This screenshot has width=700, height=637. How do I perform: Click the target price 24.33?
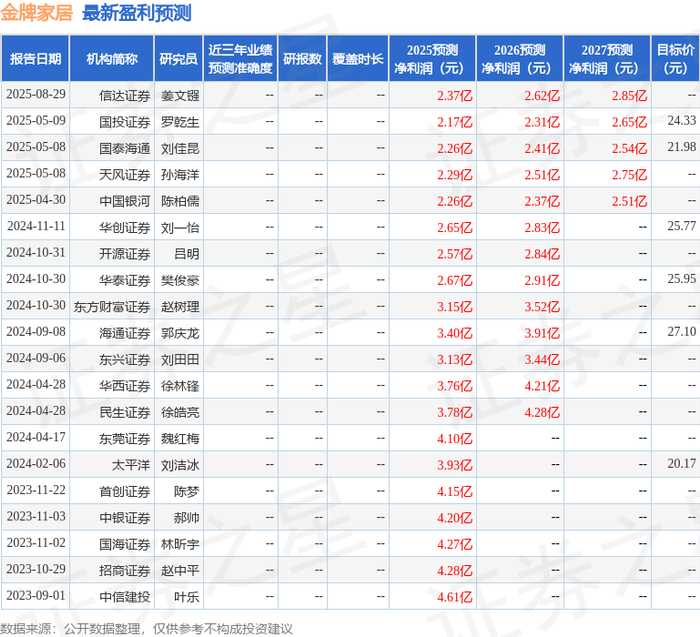tap(682, 121)
